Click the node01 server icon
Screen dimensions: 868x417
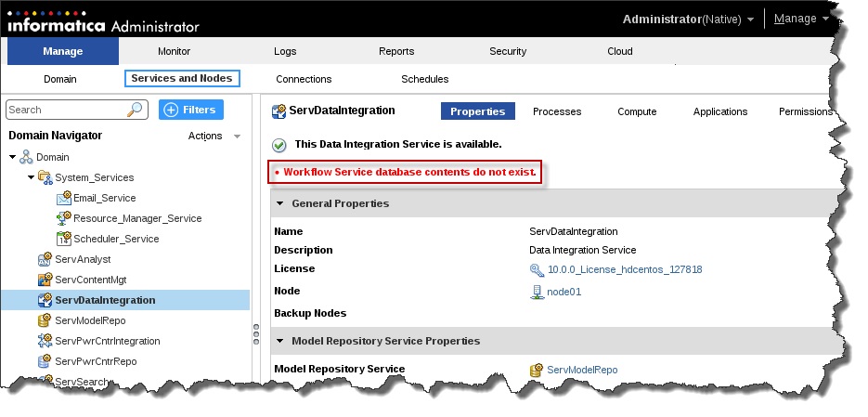click(537, 292)
